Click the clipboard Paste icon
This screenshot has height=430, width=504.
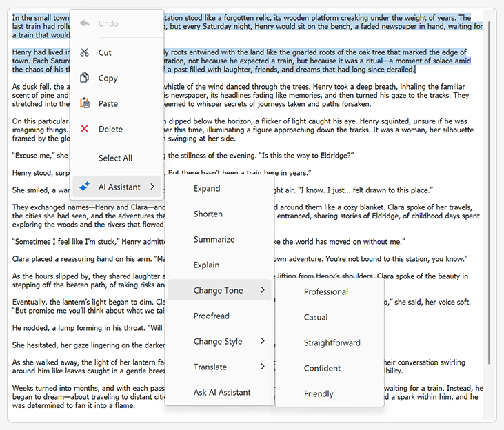click(85, 103)
